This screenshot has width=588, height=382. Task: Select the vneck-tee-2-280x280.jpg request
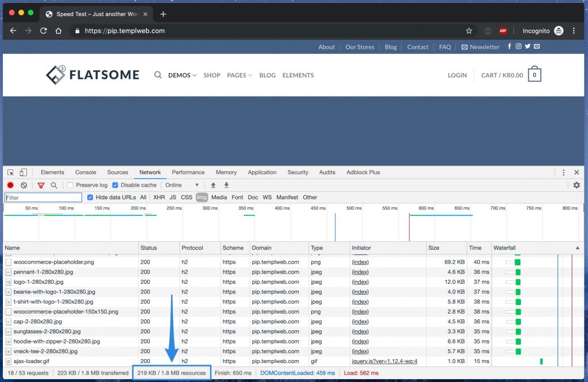coord(45,352)
